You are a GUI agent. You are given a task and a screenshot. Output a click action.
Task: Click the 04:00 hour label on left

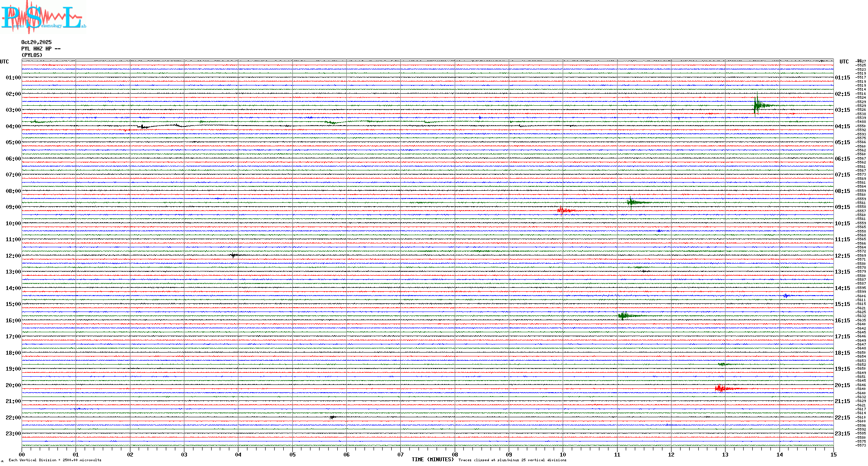pos(13,126)
